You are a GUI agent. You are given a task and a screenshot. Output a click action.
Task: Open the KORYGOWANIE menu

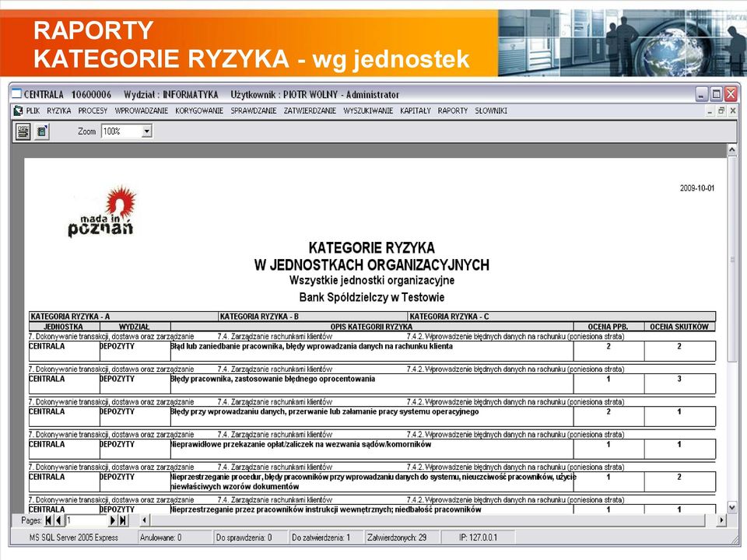click(199, 111)
